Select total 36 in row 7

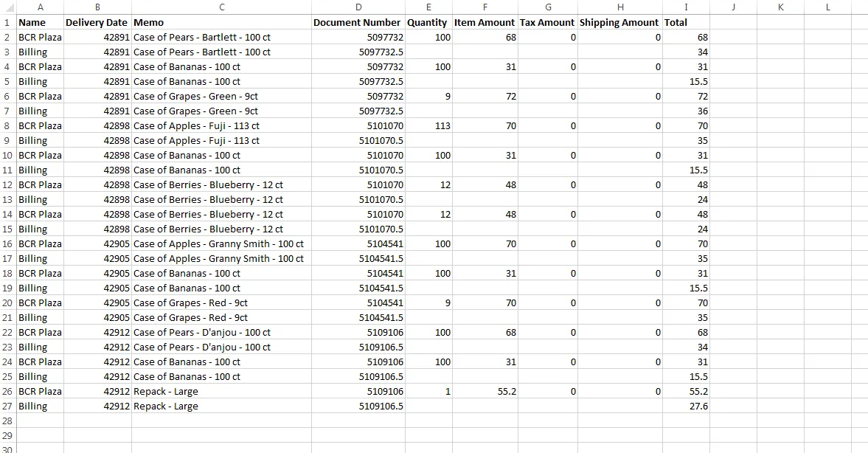pyautogui.click(x=686, y=111)
